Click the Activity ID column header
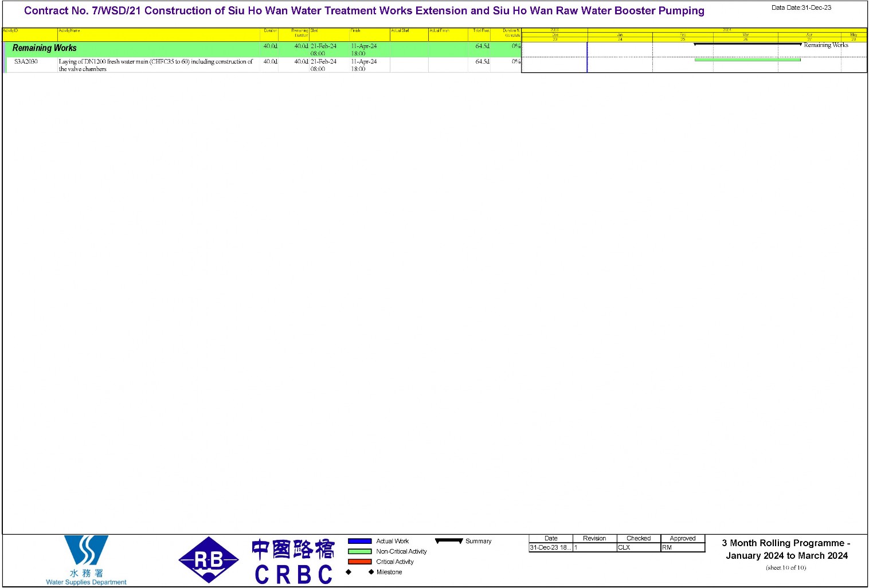The width and height of the screenshot is (869, 588). [29, 34]
